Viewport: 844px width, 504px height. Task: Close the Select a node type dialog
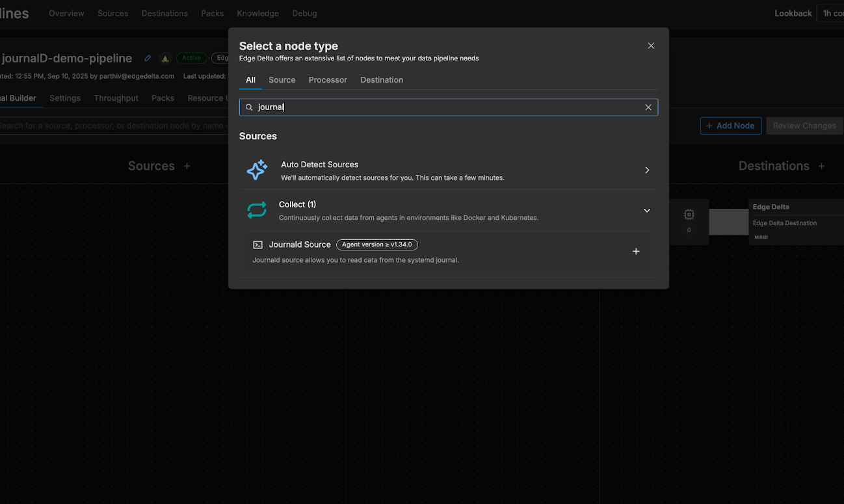coord(651,46)
